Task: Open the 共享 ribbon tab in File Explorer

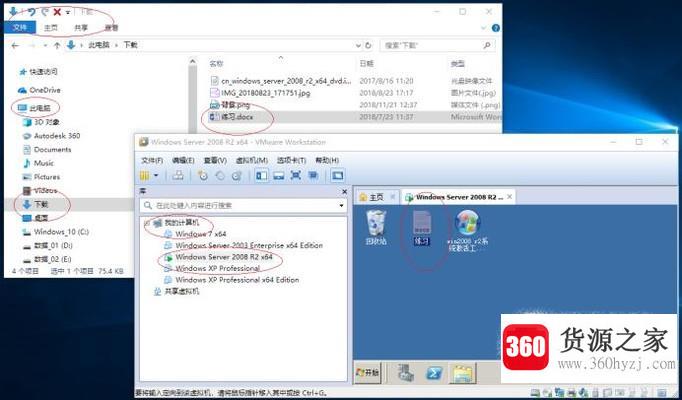Action: pos(80,28)
